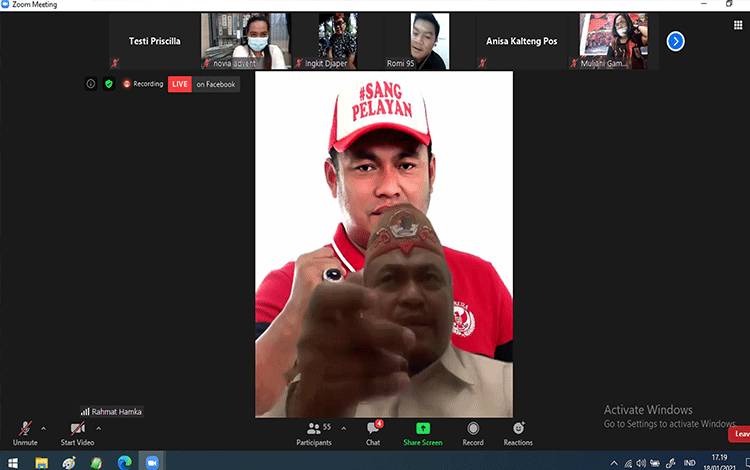Show meeting information icon
Screen dimensions: 750x470
(x=90, y=84)
